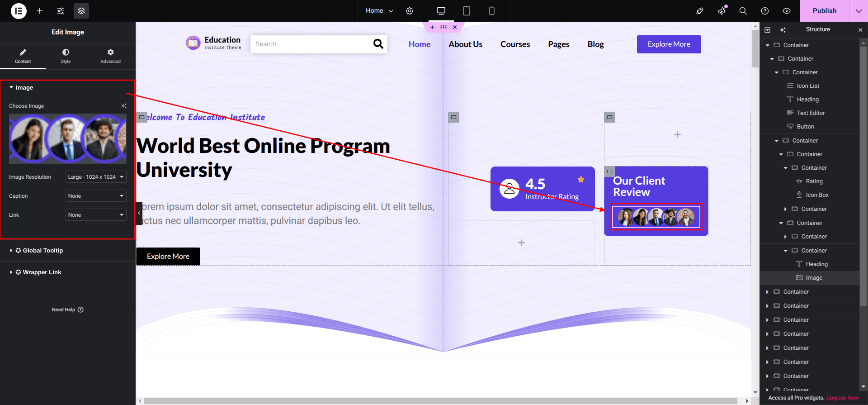Viewport: 868px width, 405px height.
Task: Collapse the editor panel arrow handle
Action: 139,213
